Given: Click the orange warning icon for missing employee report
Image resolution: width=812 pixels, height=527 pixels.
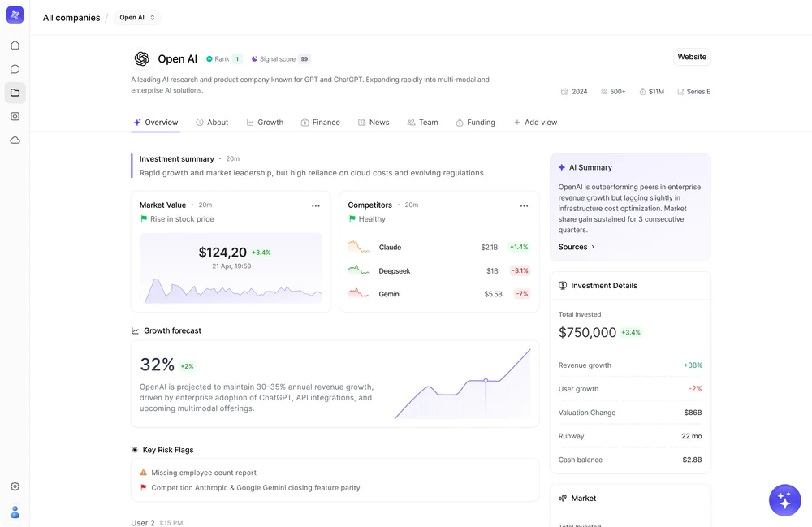Looking at the screenshot, I should 144,472.
